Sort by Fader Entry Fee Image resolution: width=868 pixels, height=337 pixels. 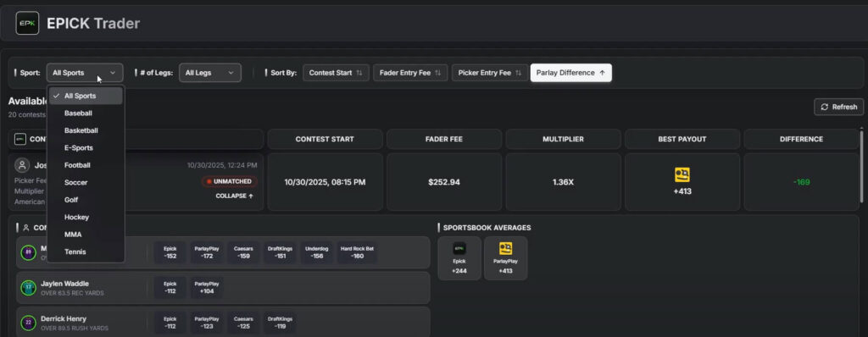coord(410,73)
